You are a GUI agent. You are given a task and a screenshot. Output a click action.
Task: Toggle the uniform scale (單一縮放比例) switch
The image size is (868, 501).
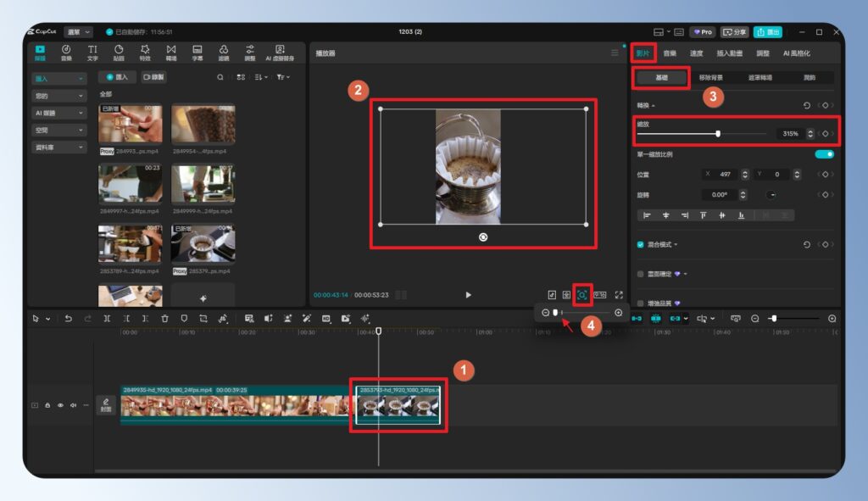824,154
